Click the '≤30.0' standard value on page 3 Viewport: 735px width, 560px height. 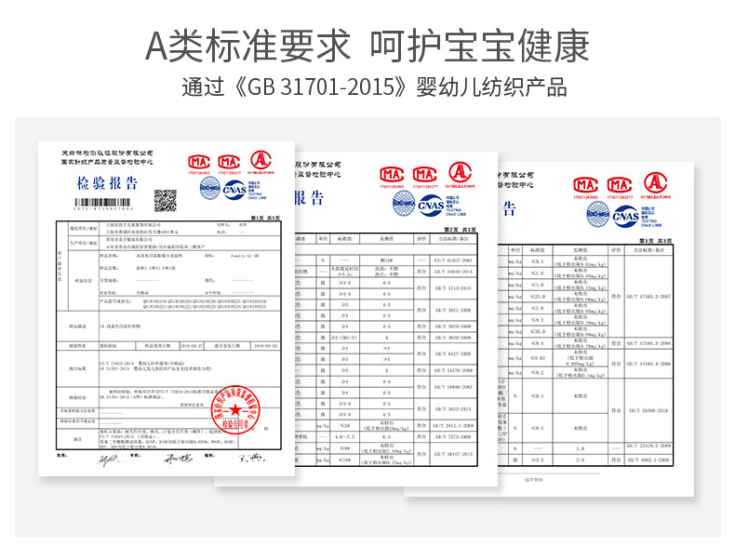pos(538,332)
